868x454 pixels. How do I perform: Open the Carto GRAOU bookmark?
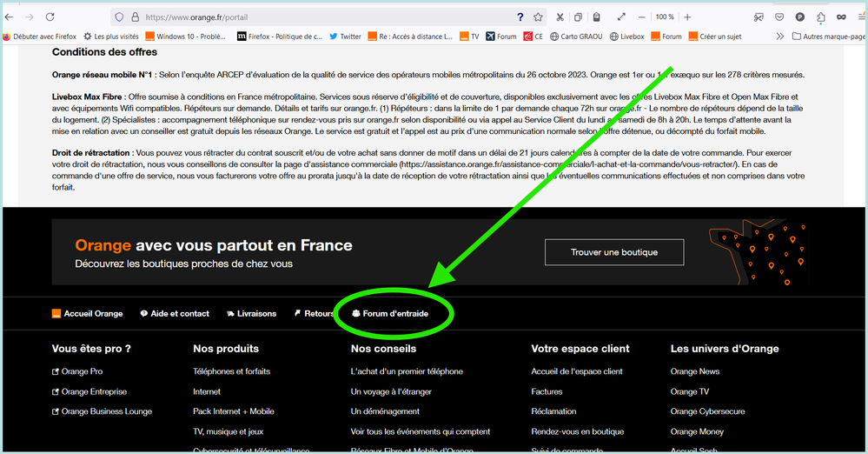click(576, 37)
